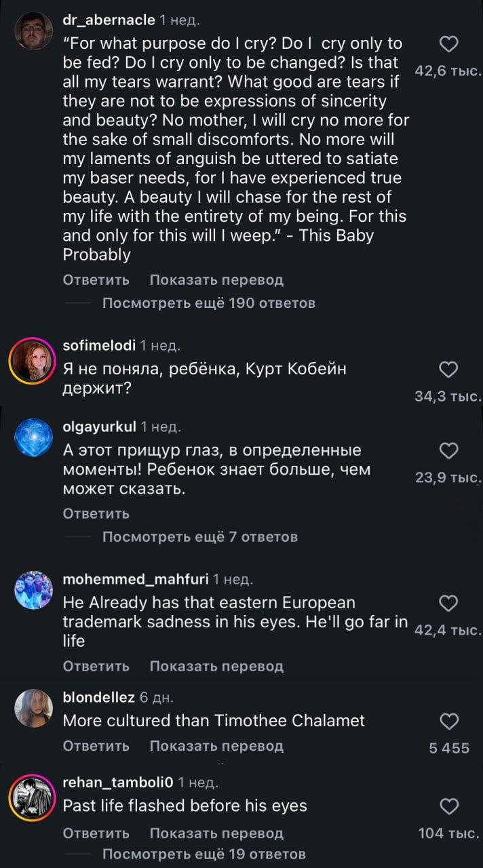
Task: Reply to rehan_tamboli0's comment
Action: 96,833
